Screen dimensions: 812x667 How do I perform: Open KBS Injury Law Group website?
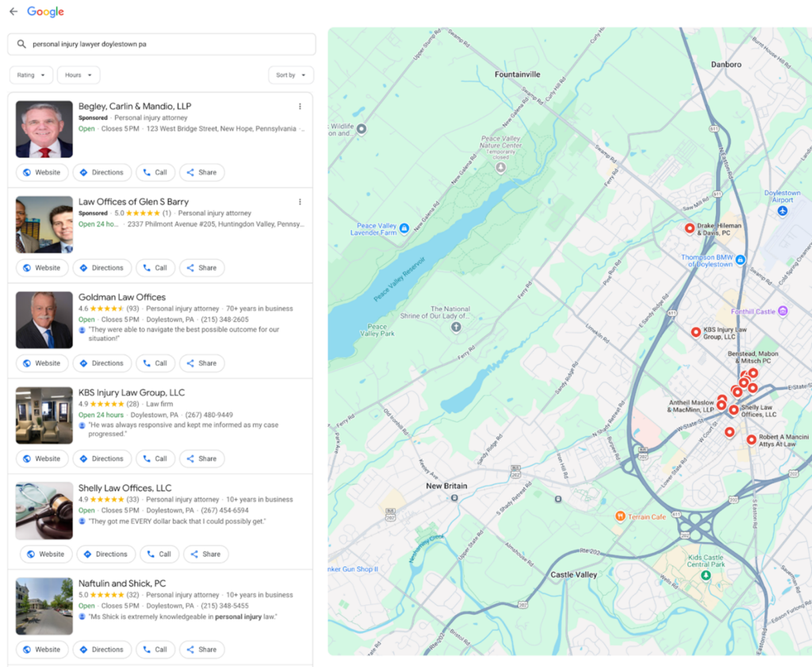click(x=42, y=459)
